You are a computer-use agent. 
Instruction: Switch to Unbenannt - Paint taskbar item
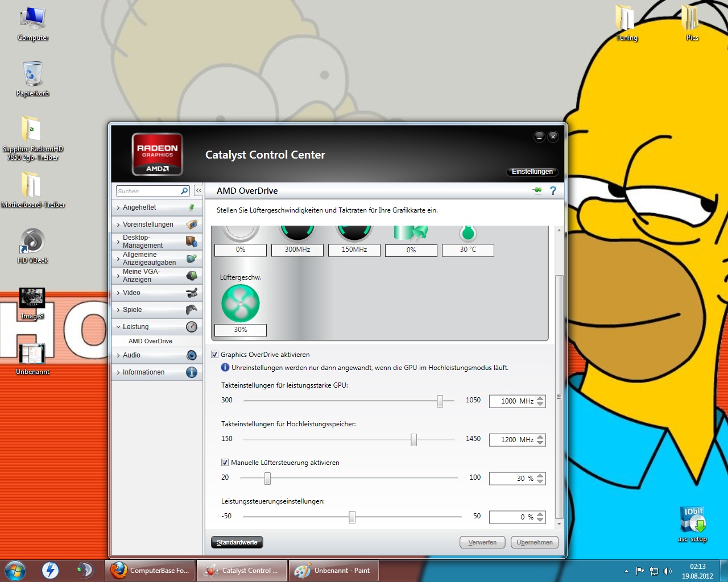point(334,571)
